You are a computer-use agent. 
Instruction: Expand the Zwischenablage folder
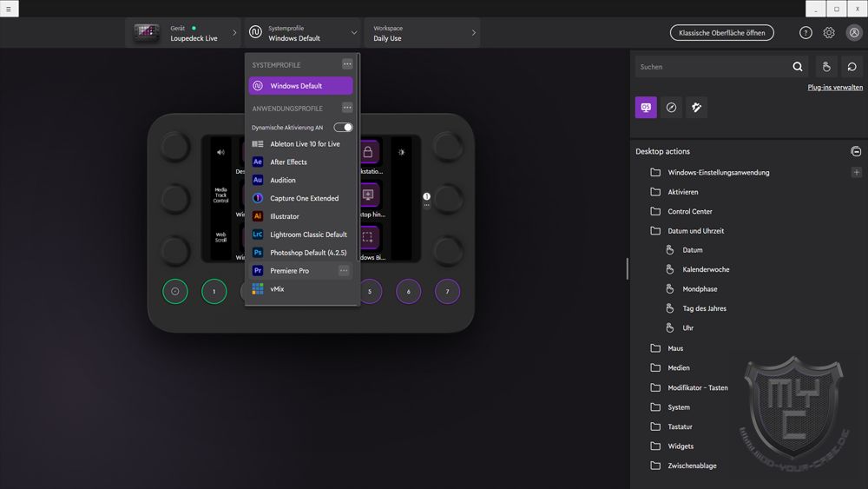pyautogui.click(x=683, y=466)
